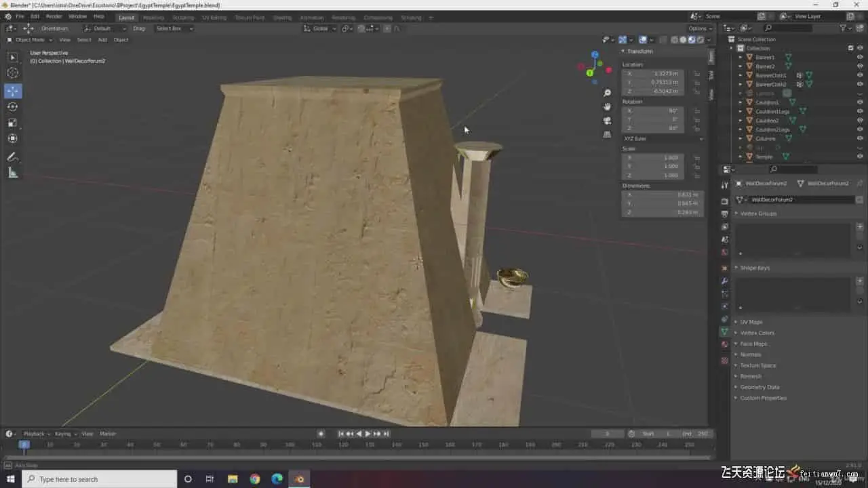Toggle visibility of Cauldron2 in the outliner
The width and height of the screenshot is (868, 488).
coord(860,121)
